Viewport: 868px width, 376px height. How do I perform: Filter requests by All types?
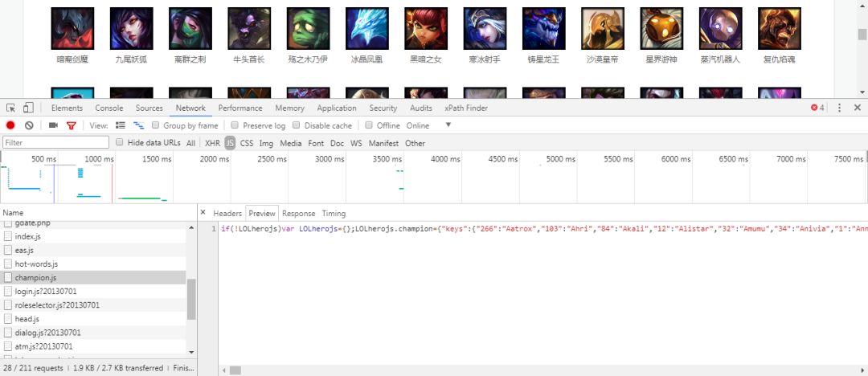coord(191,143)
